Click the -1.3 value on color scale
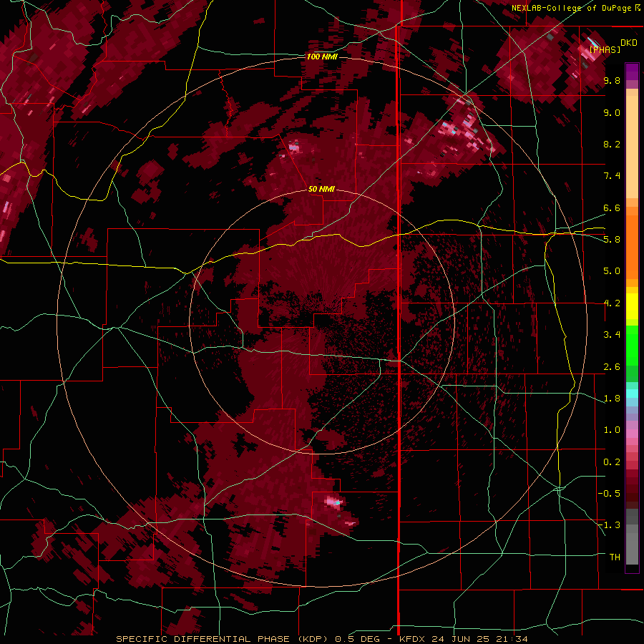 coord(610,525)
